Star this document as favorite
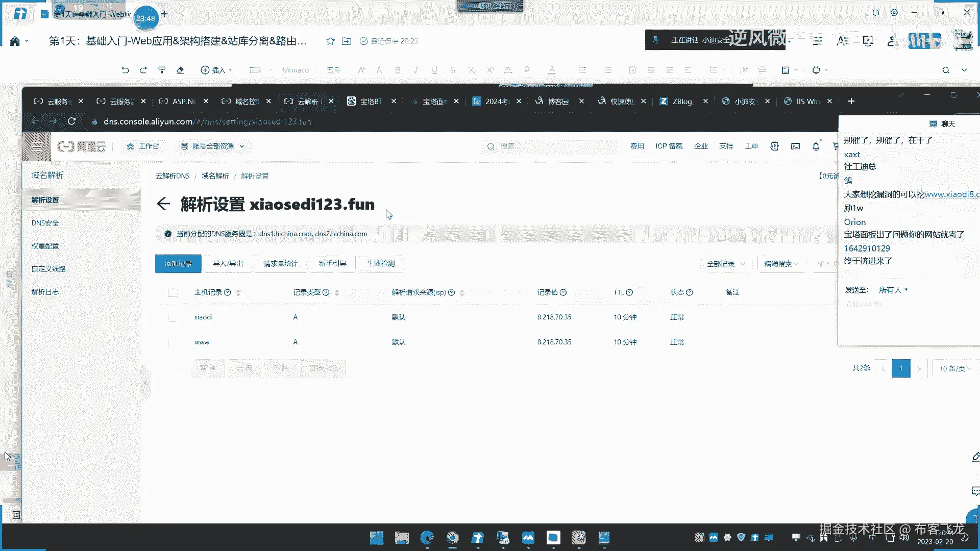980x551 pixels. coord(330,41)
